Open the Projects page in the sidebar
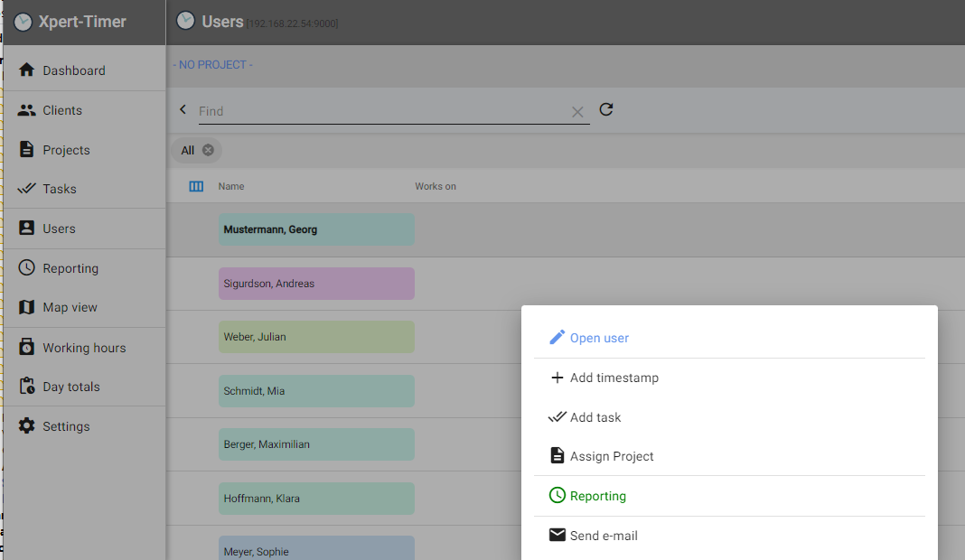This screenshot has width=965, height=560. click(x=66, y=150)
